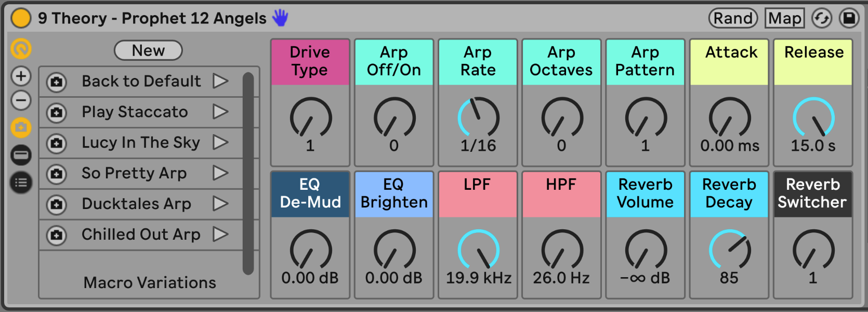The width and height of the screenshot is (868, 312).
Task: Click the EQ De-Mud macro knob
Action: 310,250
